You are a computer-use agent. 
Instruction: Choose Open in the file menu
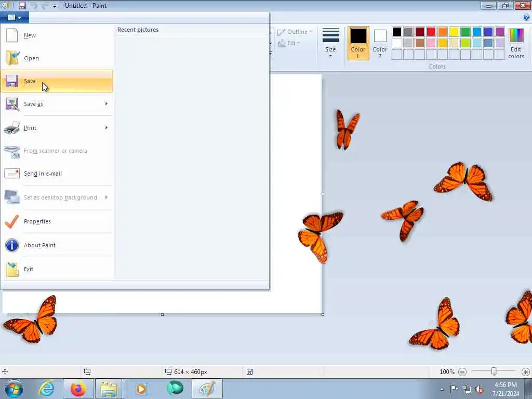coord(57,58)
